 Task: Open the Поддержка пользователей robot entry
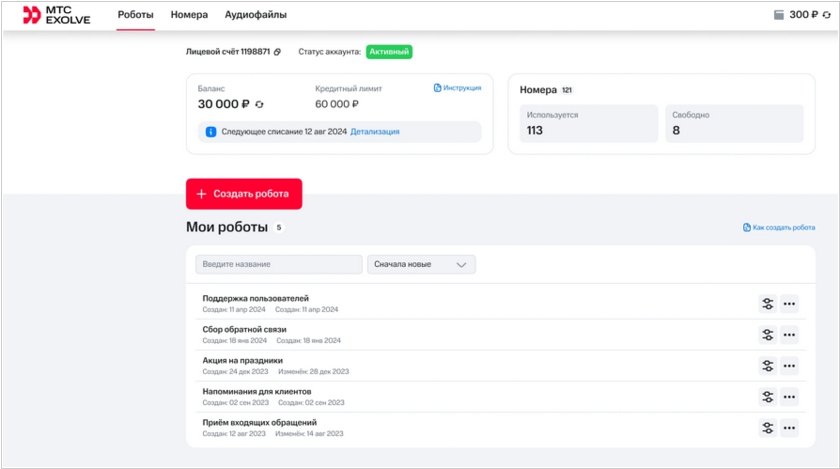pyautogui.click(x=255, y=298)
